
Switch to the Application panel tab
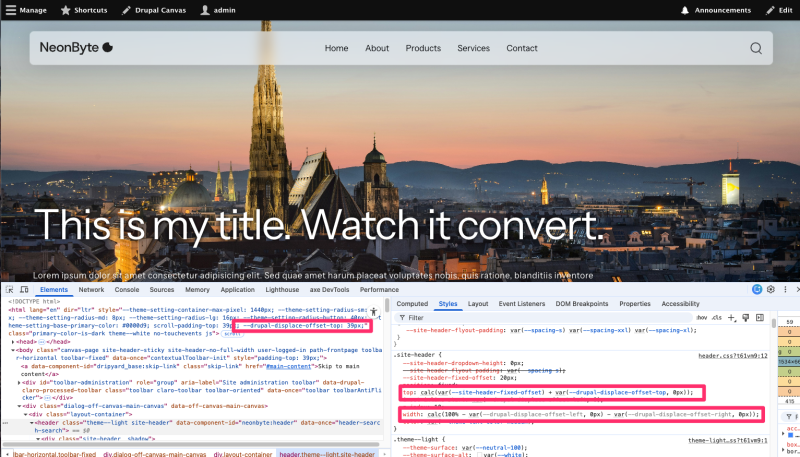point(237,290)
